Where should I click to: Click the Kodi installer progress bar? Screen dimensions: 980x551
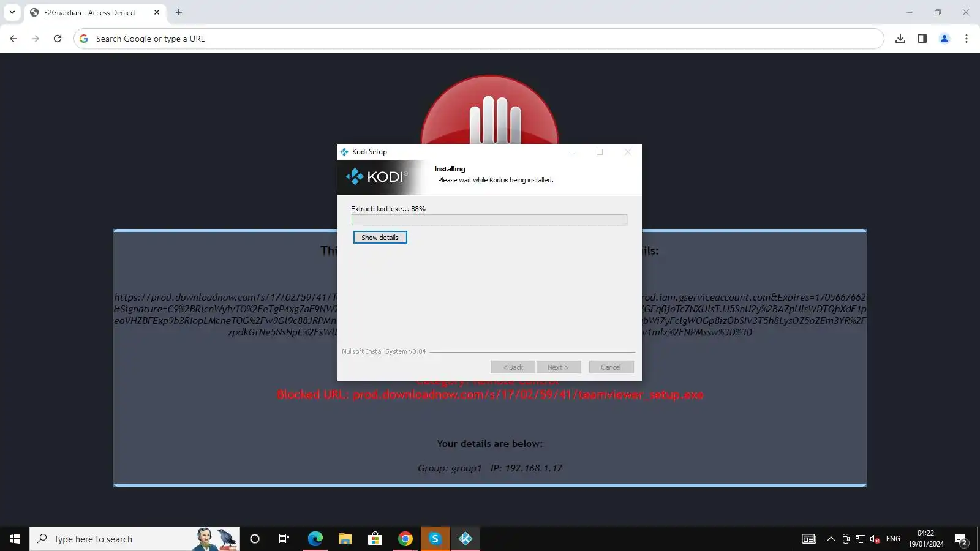489,220
